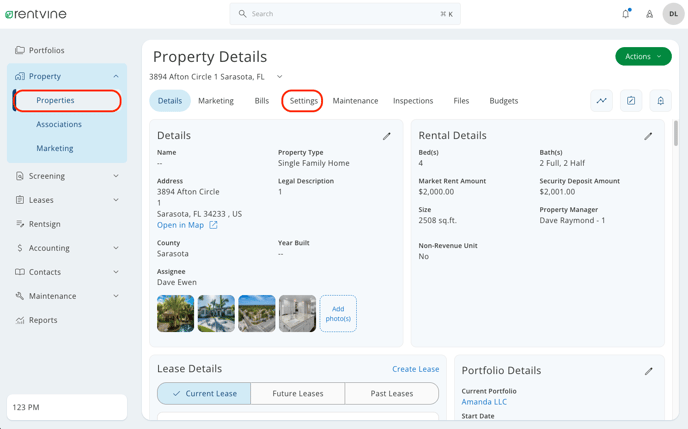
Task: Click the 'Dave Raymond - 1' property manager text
Action: click(572, 221)
